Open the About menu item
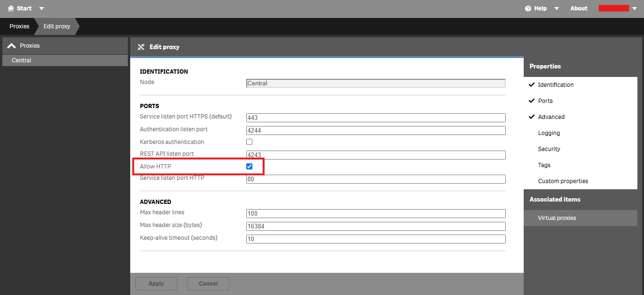This screenshot has width=644, height=295. click(578, 8)
